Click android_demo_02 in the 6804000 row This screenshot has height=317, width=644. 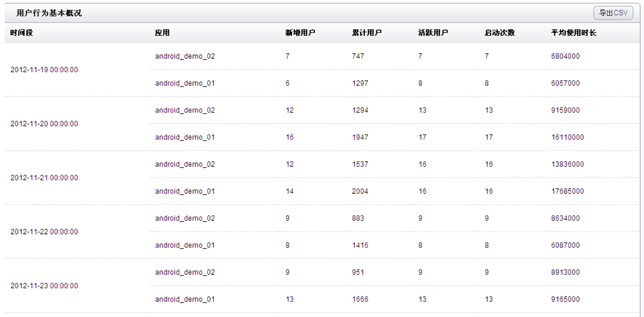[x=185, y=56]
